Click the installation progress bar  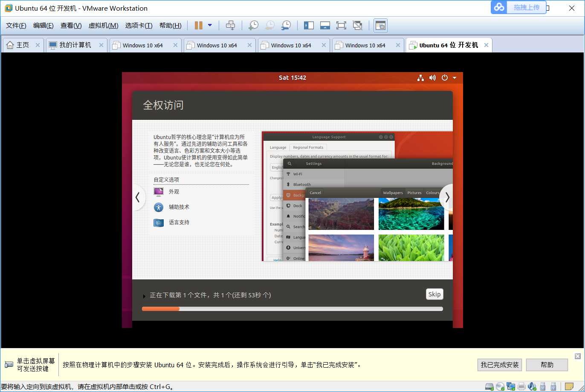[x=292, y=309]
